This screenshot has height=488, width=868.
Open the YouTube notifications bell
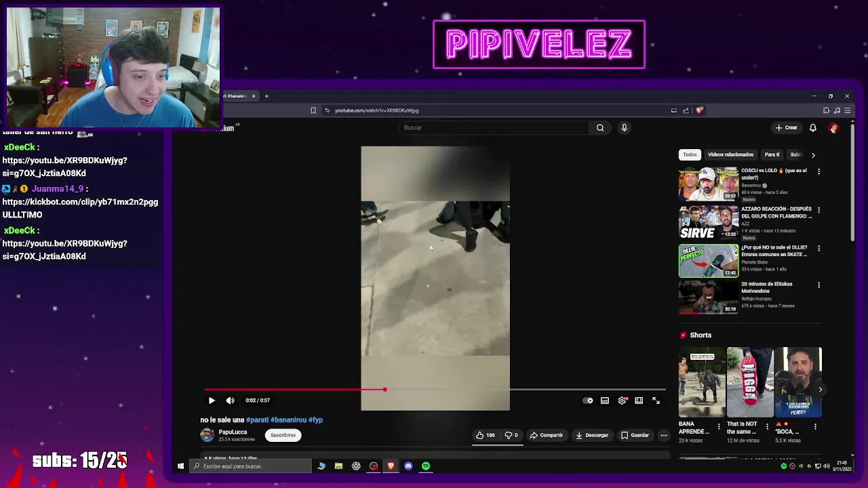pyautogui.click(x=813, y=127)
